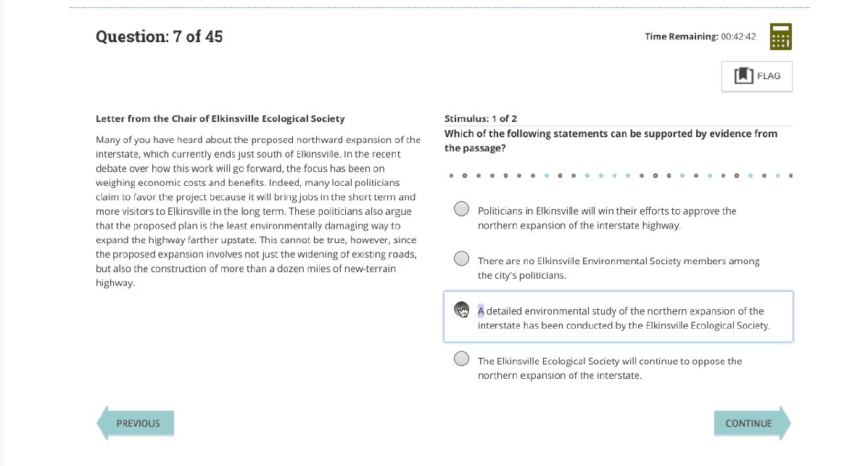Image resolution: width=868 pixels, height=466 pixels.
Task: Click the Question 7 of 45 heading
Action: tap(160, 36)
